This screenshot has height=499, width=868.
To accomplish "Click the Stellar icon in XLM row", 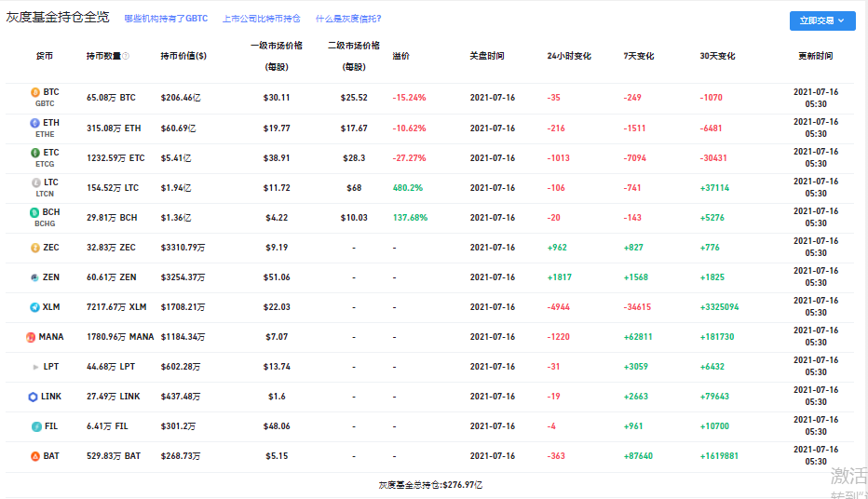I will [x=34, y=307].
